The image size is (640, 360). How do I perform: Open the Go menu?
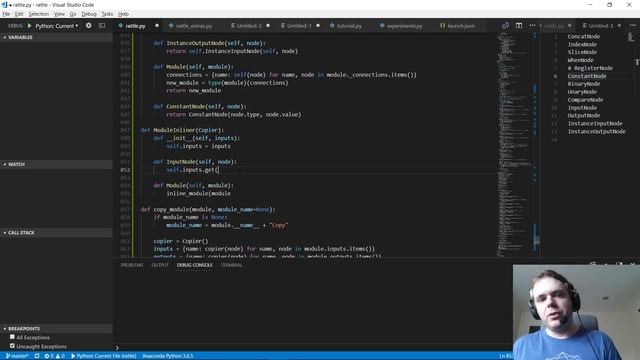pos(73,14)
